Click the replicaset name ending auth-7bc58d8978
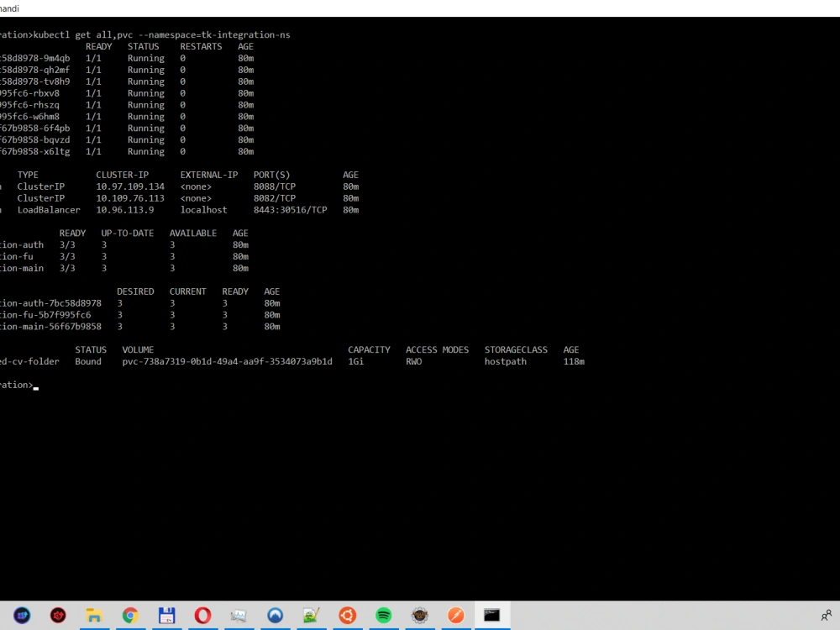The height and width of the screenshot is (630, 840). point(51,303)
